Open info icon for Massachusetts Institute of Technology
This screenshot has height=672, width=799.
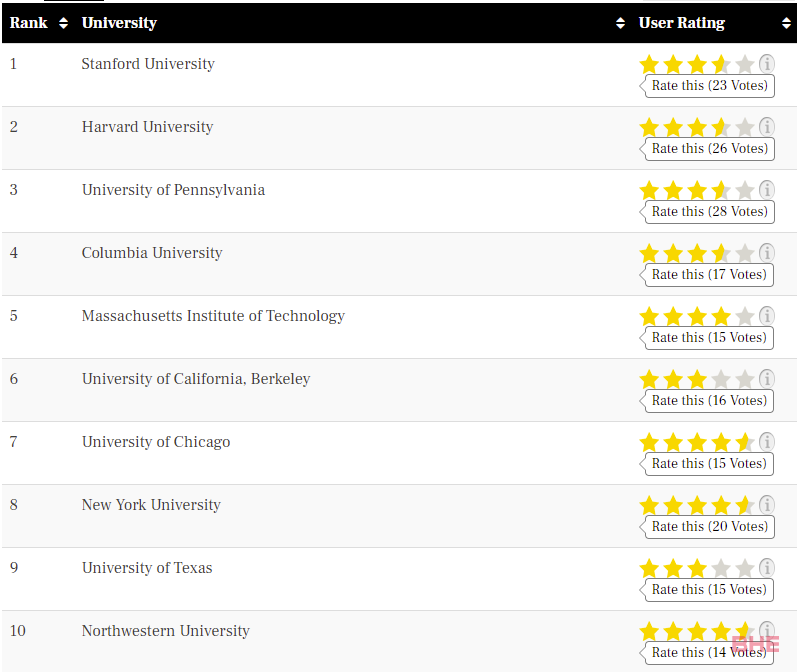(x=767, y=316)
